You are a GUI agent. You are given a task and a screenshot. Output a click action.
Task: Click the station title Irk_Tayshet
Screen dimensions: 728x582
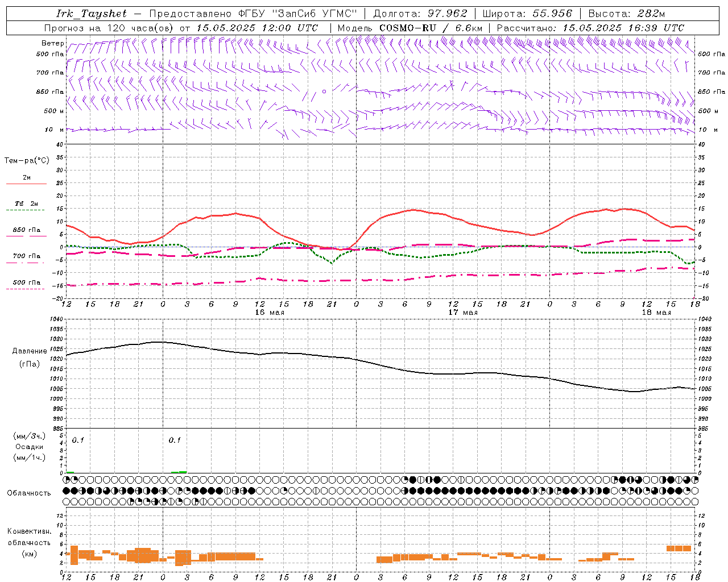click(91, 14)
